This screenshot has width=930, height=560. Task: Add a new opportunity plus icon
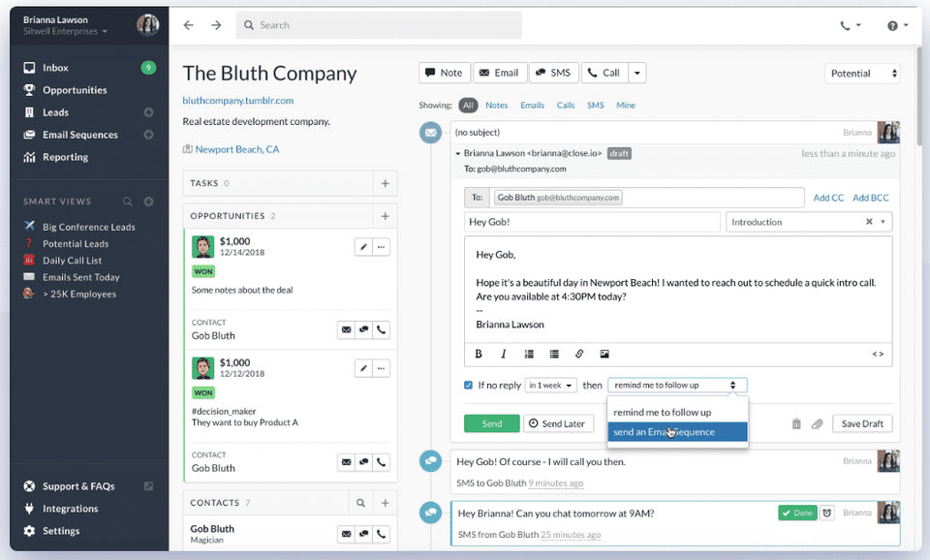[x=385, y=216]
